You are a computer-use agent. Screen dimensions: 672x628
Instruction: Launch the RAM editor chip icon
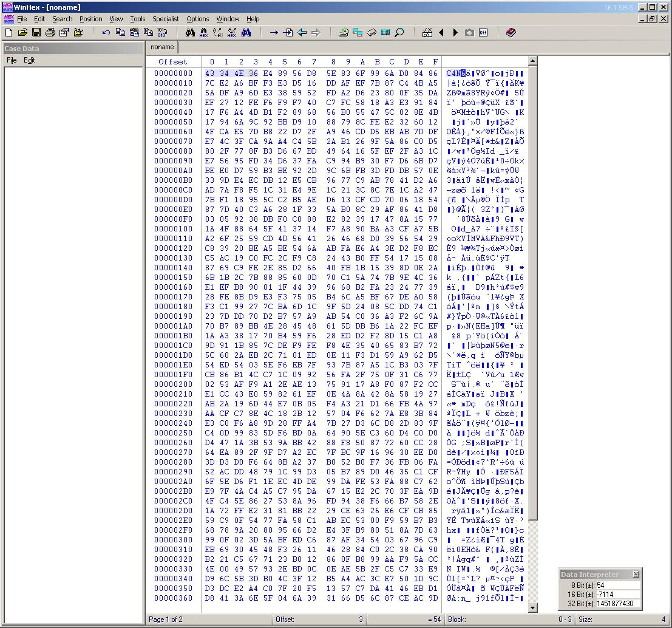[x=370, y=33]
